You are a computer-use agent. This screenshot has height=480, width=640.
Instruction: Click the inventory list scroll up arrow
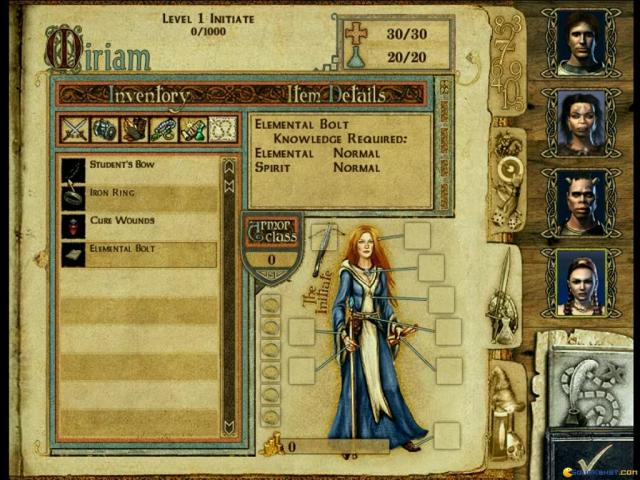tap(229, 167)
